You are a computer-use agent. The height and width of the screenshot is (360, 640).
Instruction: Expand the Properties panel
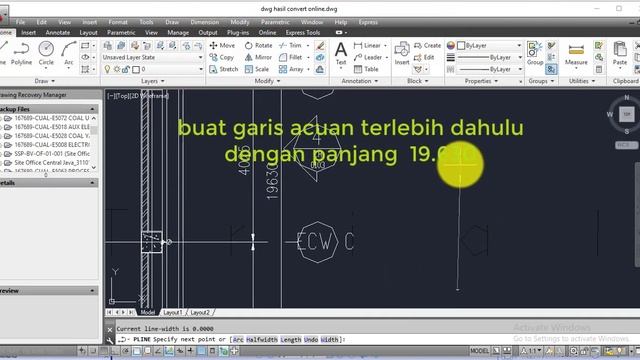(x=481, y=81)
